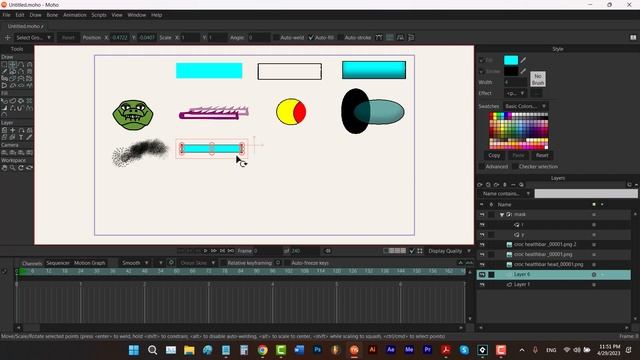
Task: Open the Effect dropdown in Style panel
Action: coord(516,93)
